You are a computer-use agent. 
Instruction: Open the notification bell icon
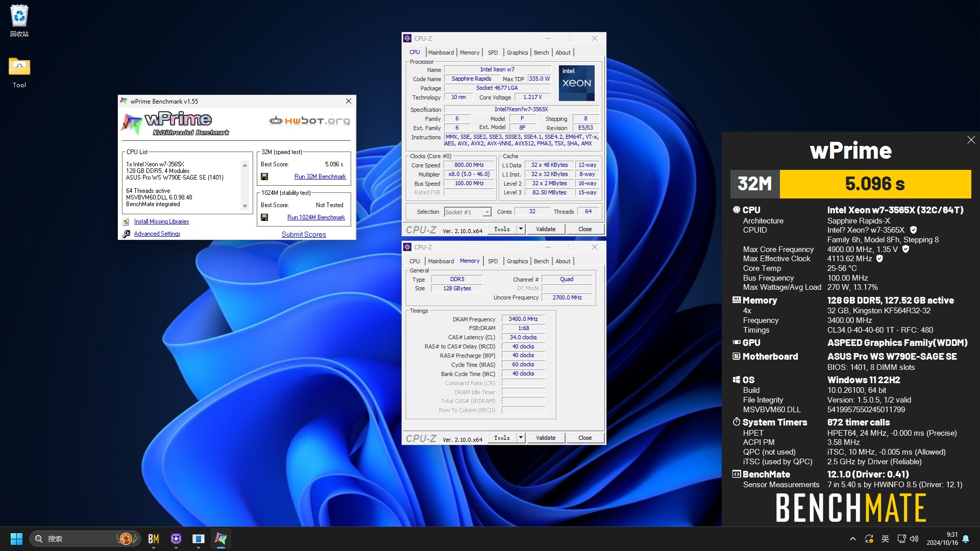pyautogui.click(x=966, y=539)
